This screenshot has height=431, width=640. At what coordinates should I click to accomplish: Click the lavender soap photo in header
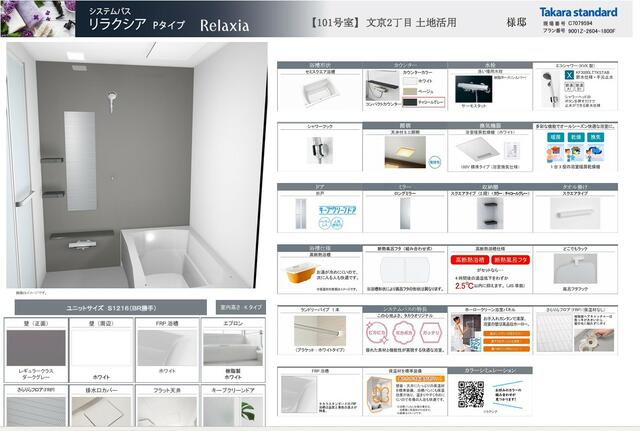tap(38, 19)
